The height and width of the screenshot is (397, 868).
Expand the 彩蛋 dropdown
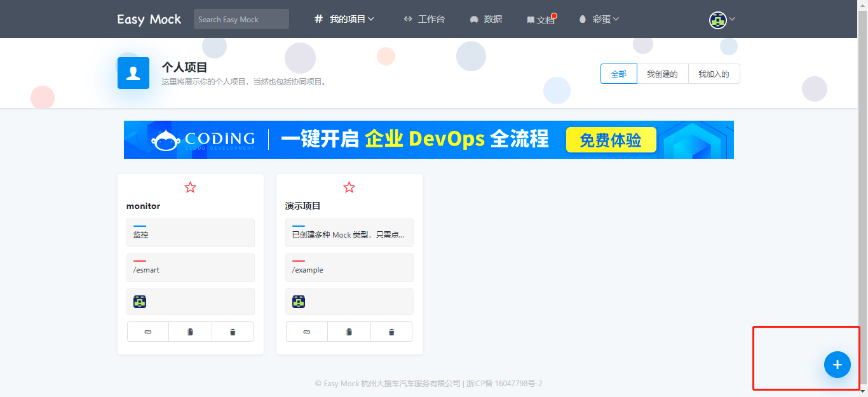pyautogui.click(x=599, y=19)
